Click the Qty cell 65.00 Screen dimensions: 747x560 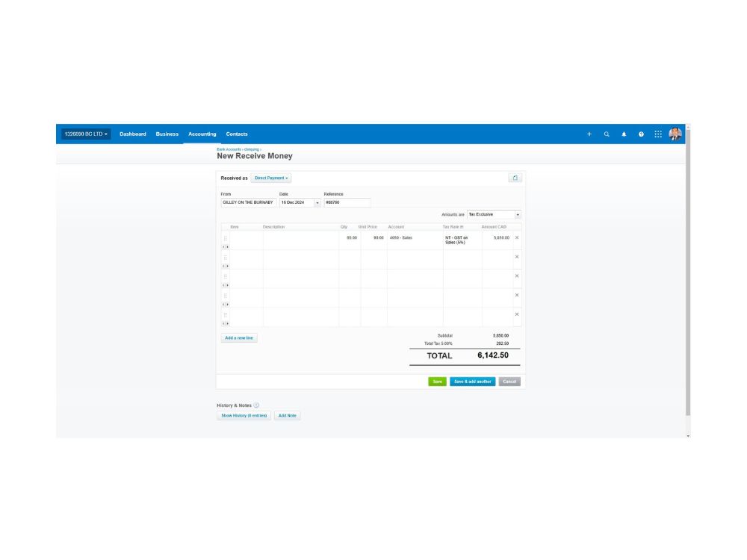click(x=350, y=240)
